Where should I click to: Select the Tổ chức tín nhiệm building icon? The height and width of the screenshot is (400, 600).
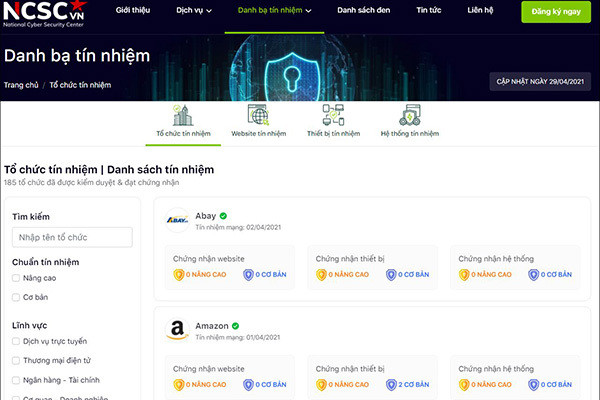click(x=180, y=114)
